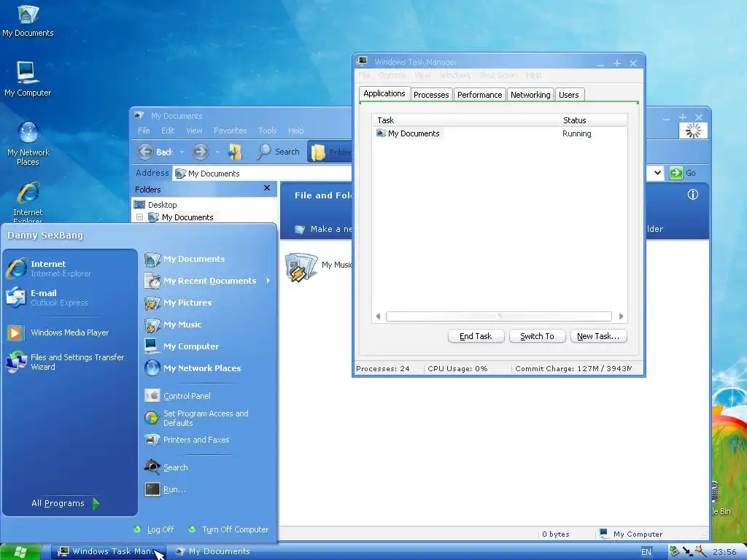Click the Back button in Explorer toolbar
Screen dimensions: 747x560
(x=155, y=152)
